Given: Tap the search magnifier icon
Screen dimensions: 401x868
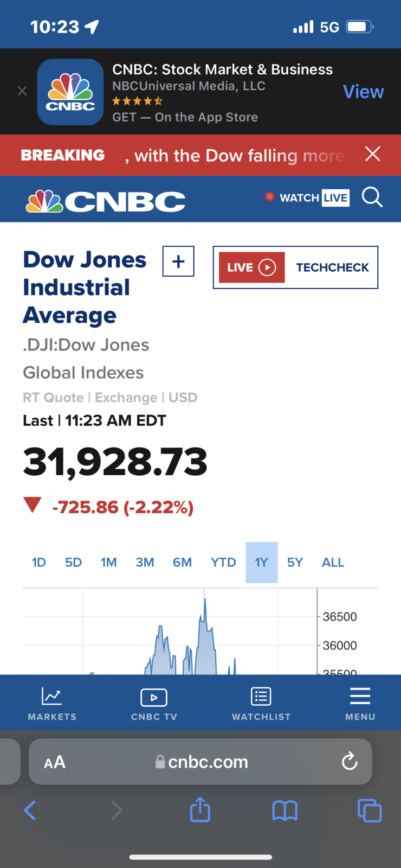Looking at the screenshot, I should [372, 197].
